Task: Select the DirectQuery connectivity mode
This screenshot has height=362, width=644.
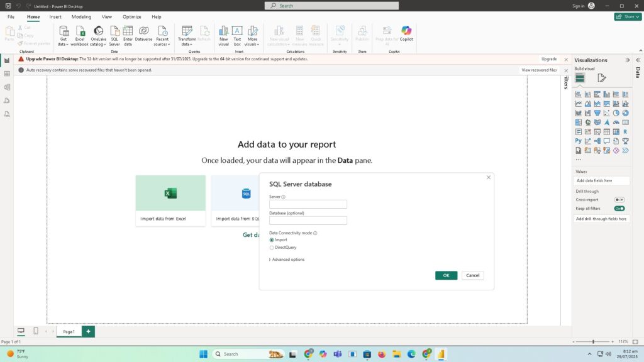Action: (272, 248)
